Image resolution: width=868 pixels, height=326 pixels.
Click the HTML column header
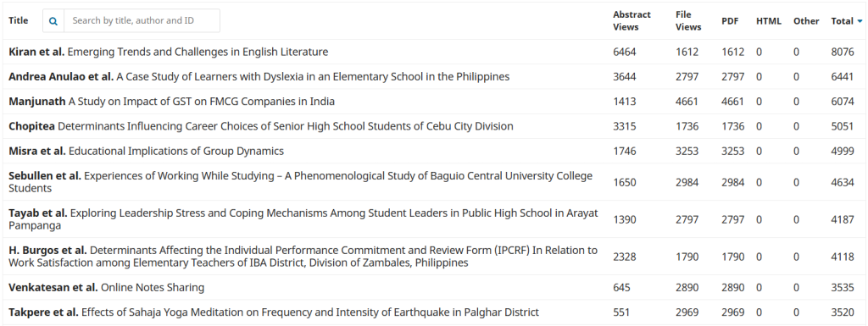(768, 21)
